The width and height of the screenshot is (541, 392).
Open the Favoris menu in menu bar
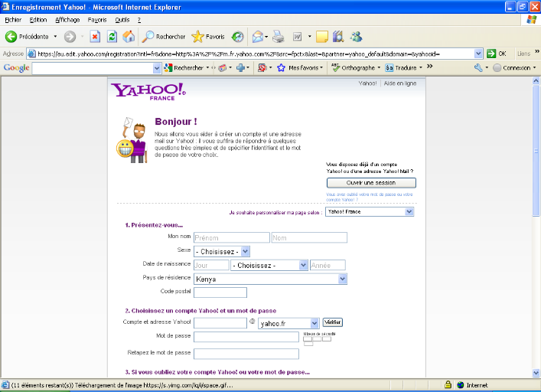(97, 20)
